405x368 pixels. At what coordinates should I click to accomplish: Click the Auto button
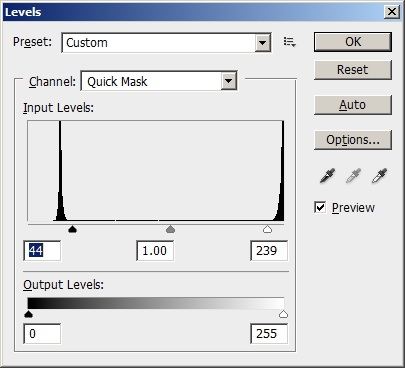353,105
